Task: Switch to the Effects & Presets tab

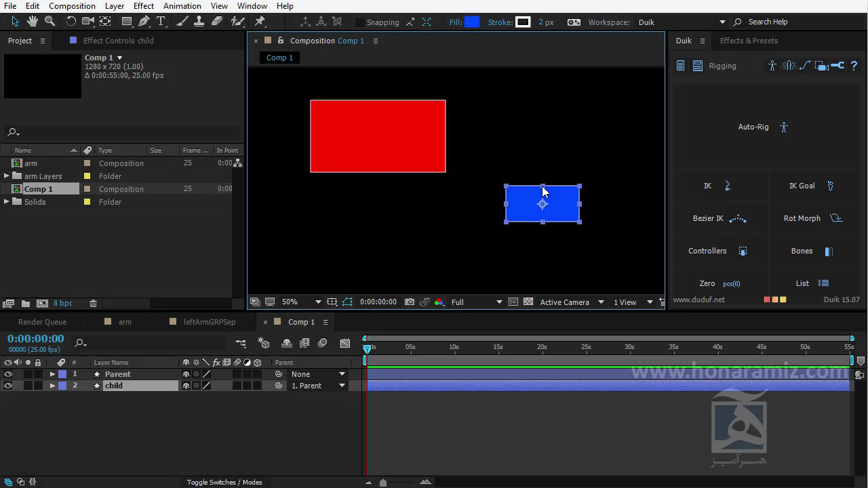Action: coord(749,41)
